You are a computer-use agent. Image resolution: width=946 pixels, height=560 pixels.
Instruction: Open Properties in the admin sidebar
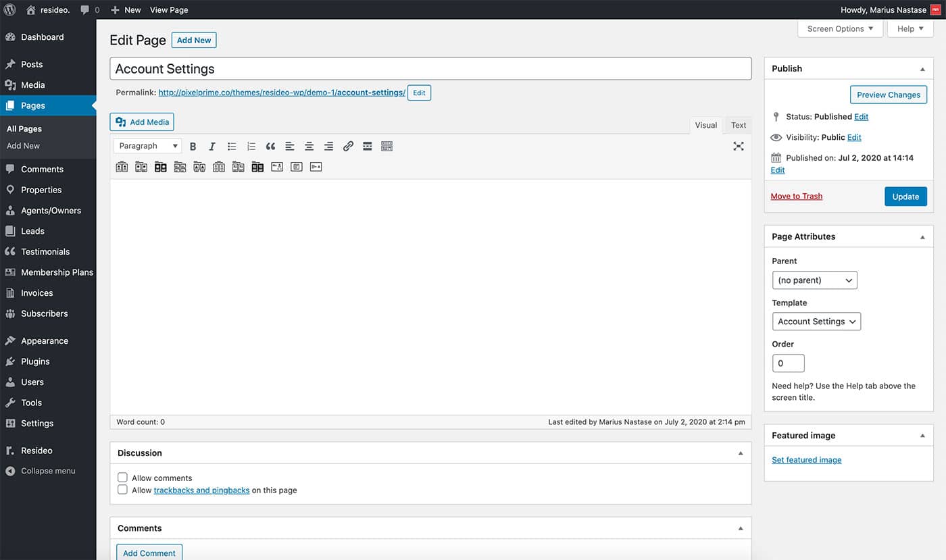(41, 190)
